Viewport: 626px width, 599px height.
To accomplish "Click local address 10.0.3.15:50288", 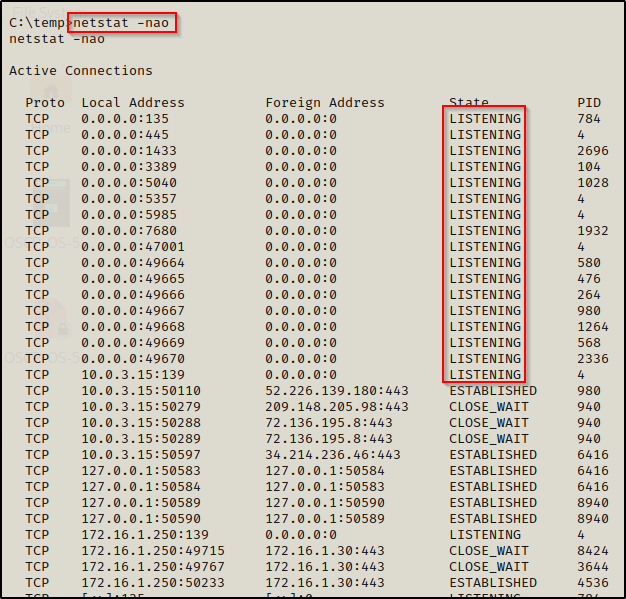I will (141, 422).
